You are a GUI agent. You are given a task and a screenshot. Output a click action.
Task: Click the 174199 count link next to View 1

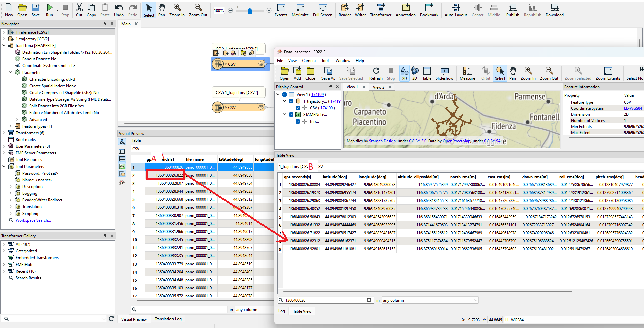click(317, 95)
